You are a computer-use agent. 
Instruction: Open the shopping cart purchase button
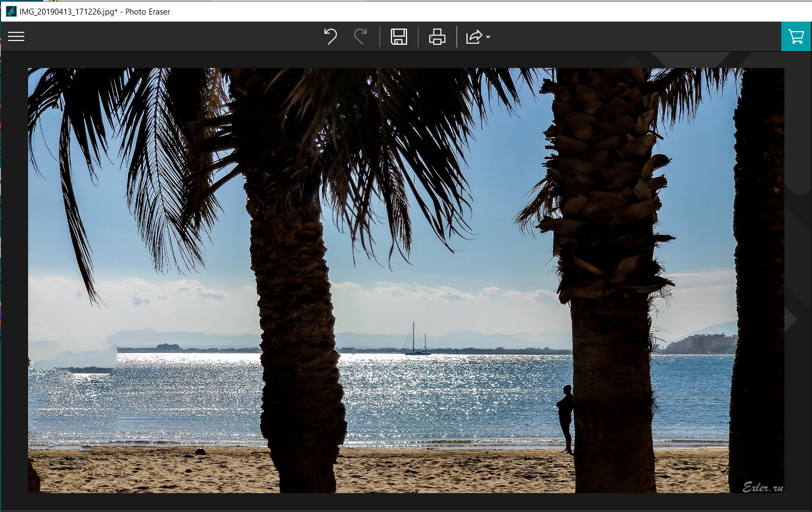point(796,37)
